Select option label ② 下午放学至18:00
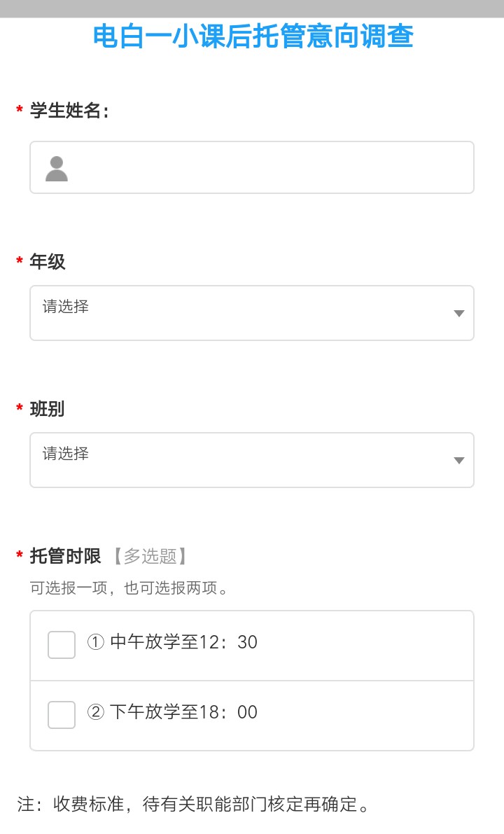Screen dimensions: 504x834 (172, 713)
